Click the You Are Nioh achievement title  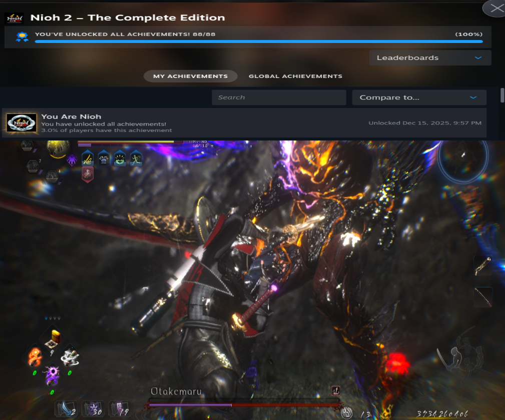pos(71,116)
